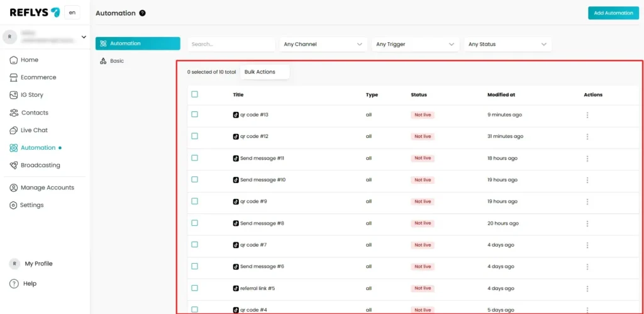Open actions menu for Send message #10
The width and height of the screenshot is (644, 314).
pyautogui.click(x=587, y=180)
